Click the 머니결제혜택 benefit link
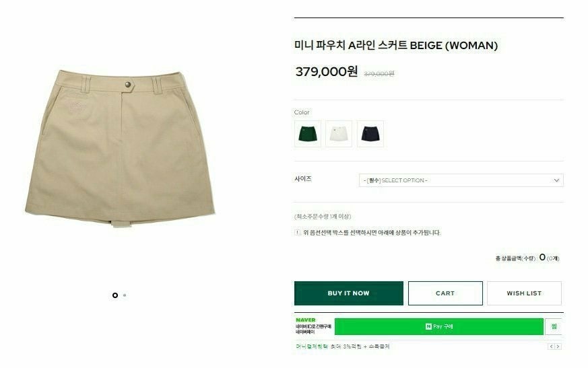Viewport: 588px width, 368px height. (x=312, y=346)
